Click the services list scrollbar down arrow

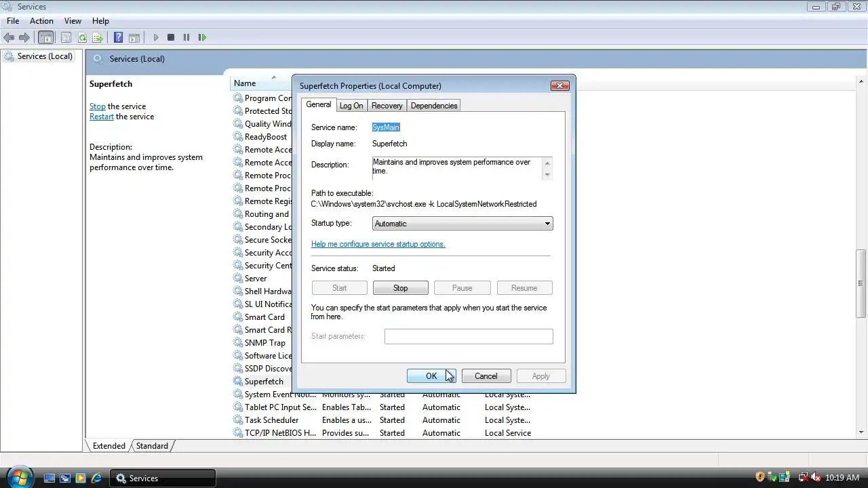[861, 432]
